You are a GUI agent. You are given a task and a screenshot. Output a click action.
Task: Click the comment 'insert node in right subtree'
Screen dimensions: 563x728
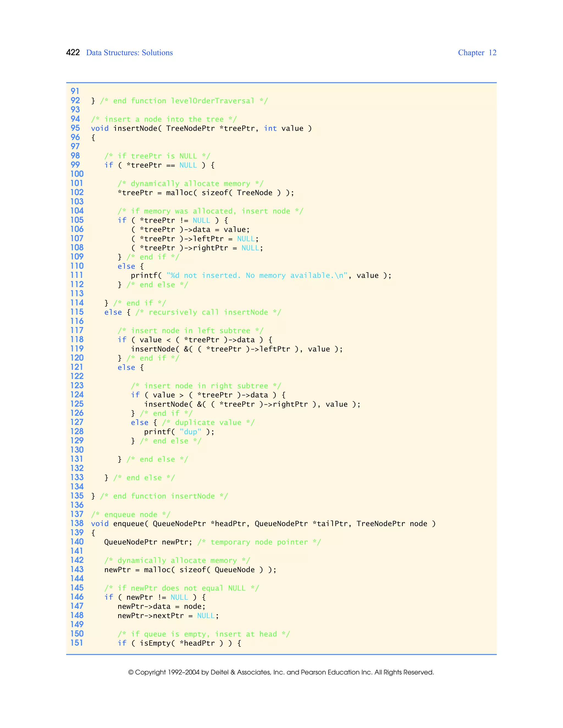(206, 386)
